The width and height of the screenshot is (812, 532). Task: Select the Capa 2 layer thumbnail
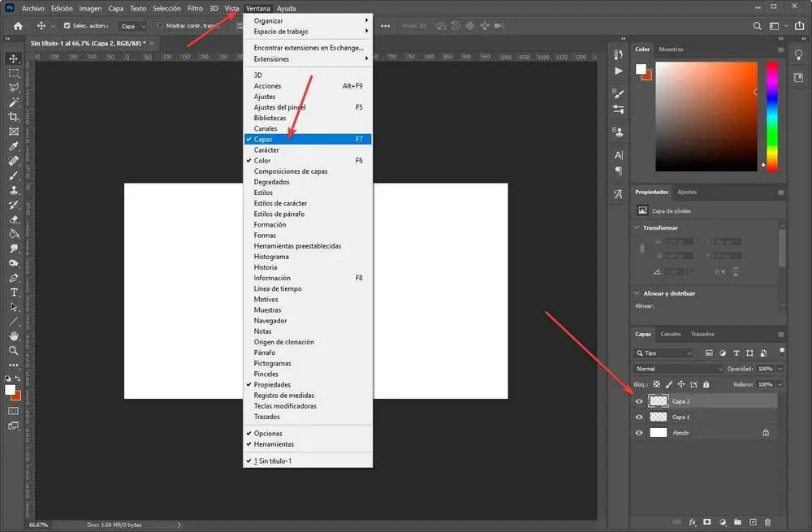tap(659, 401)
